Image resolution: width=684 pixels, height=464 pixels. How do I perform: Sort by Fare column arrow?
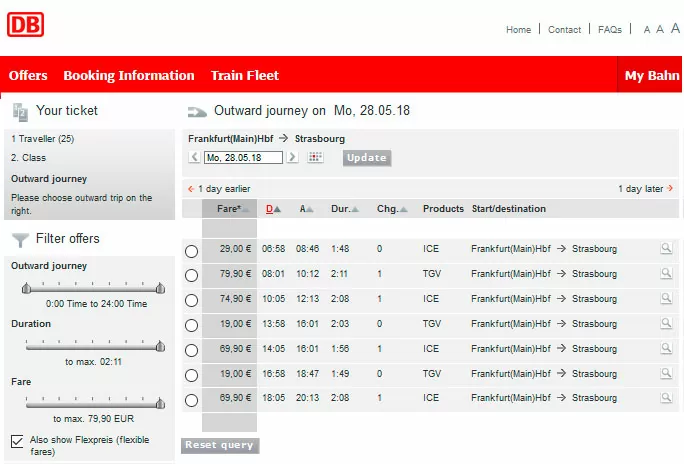pyautogui.click(x=246, y=210)
